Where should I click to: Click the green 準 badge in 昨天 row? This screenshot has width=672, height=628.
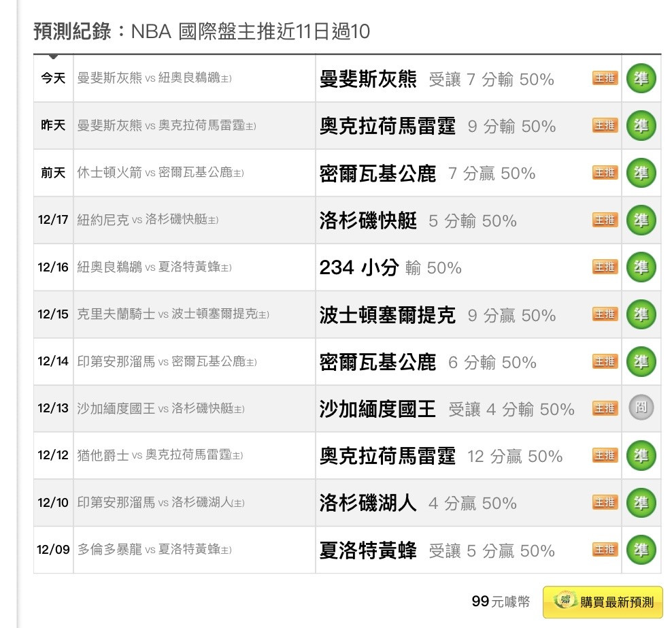[x=641, y=126]
